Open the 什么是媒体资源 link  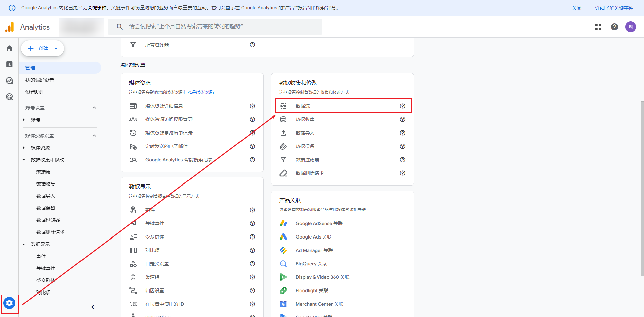pos(200,92)
